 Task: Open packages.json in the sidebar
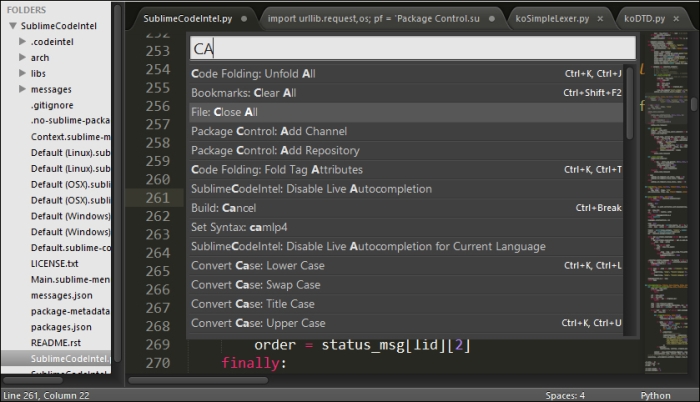(x=61, y=327)
